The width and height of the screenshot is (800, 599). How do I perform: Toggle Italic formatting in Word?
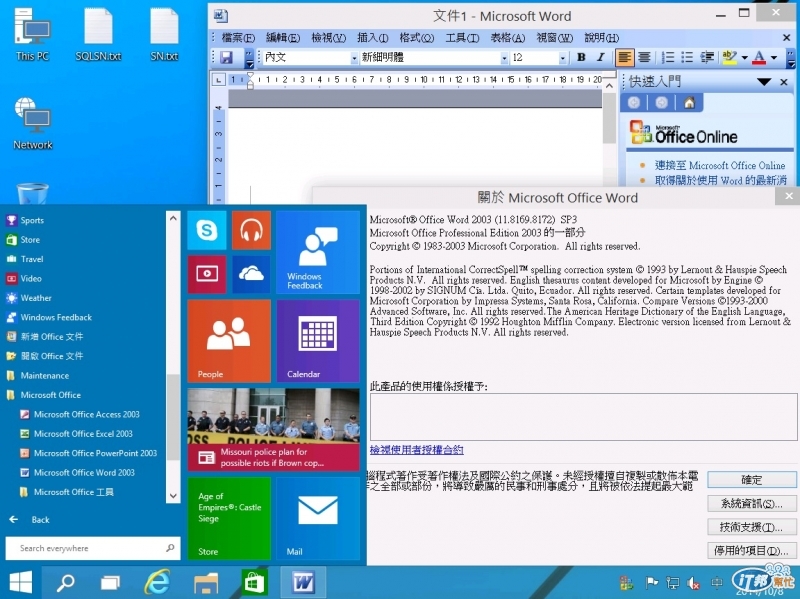(601, 57)
